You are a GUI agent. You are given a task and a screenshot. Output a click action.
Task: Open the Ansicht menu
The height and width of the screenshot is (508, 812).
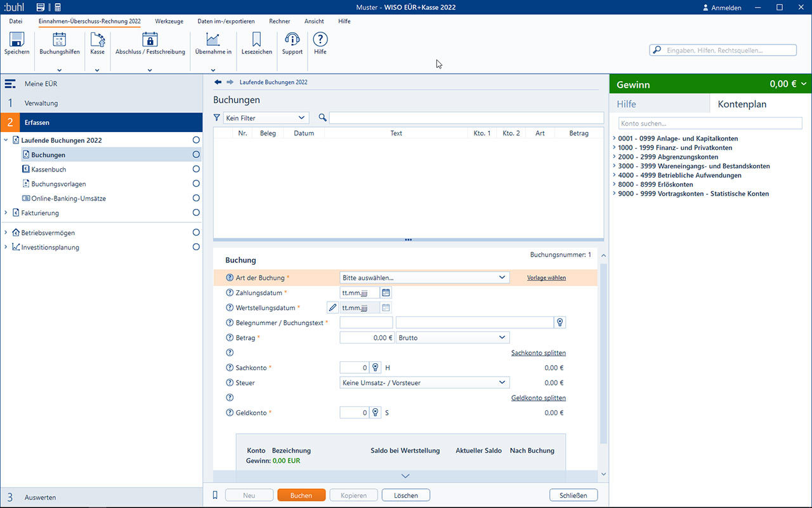314,21
